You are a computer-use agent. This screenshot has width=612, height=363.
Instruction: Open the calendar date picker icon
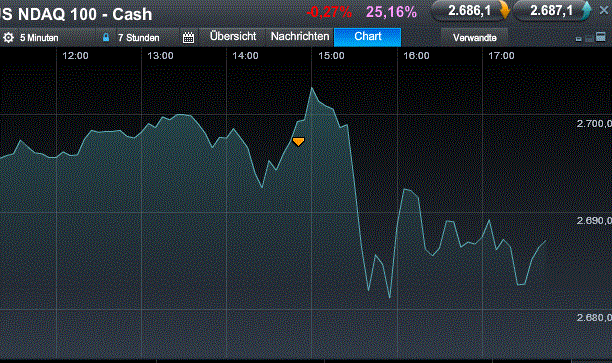[x=189, y=37]
